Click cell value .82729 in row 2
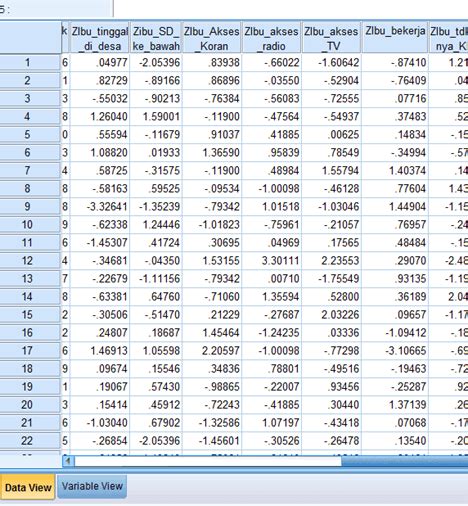Viewport: 468px width, 506px height. pyautogui.click(x=100, y=81)
